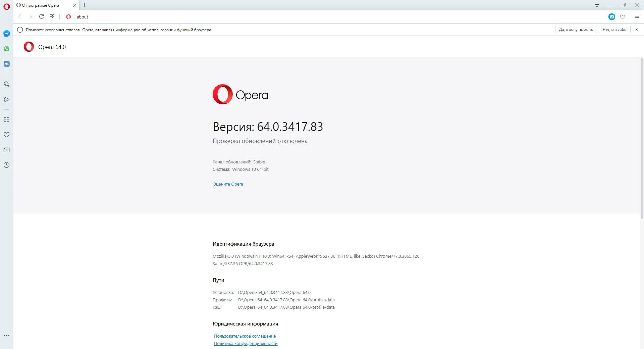Open the Opera main menu logo

coord(7,6)
